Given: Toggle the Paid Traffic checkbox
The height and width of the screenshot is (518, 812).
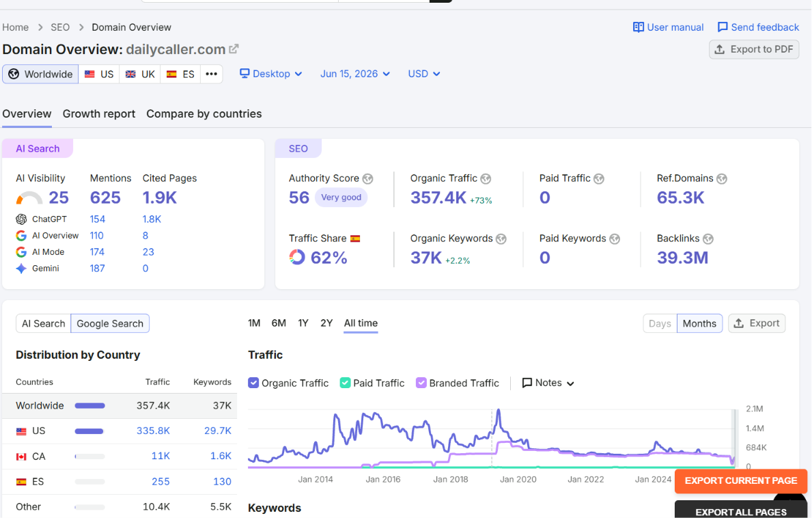Looking at the screenshot, I should [345, 383].
